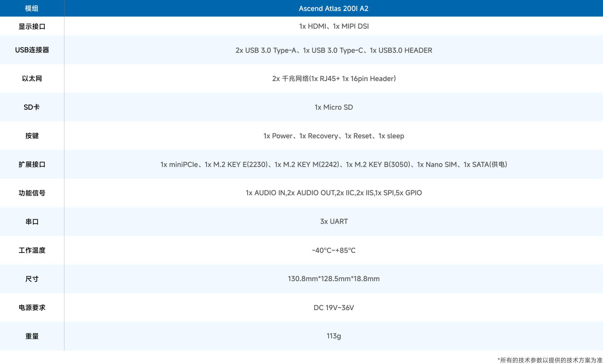This screenshot has height=364, width=603.
Task: Click the 1x Micro SD value
Action: (334, 107)
